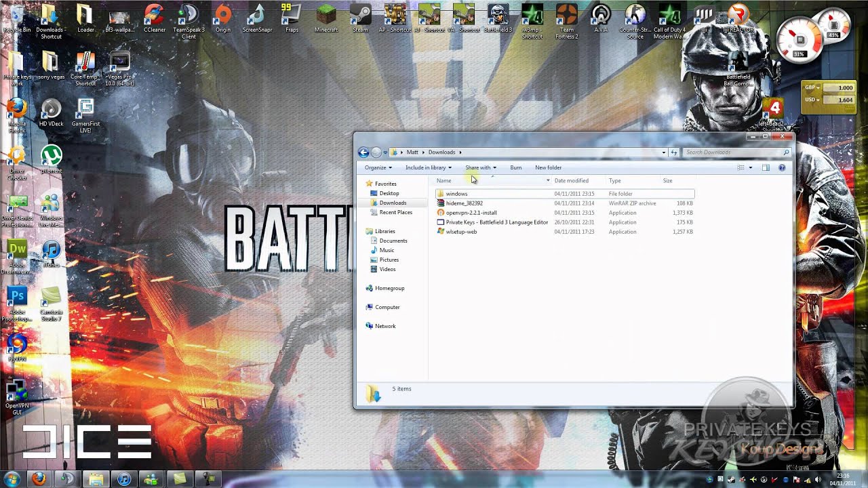Select the Adobe Dreamweaver desktop icon

[17, 258]
